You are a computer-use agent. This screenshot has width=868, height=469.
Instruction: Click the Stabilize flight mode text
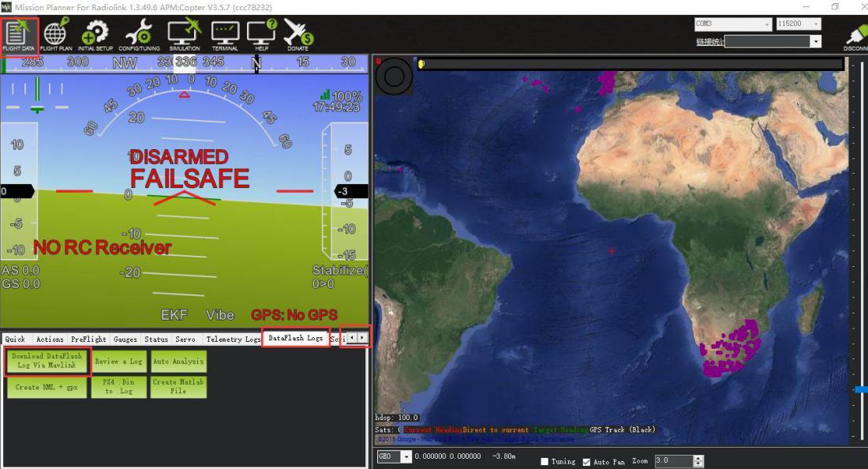[x=340, y=270]
